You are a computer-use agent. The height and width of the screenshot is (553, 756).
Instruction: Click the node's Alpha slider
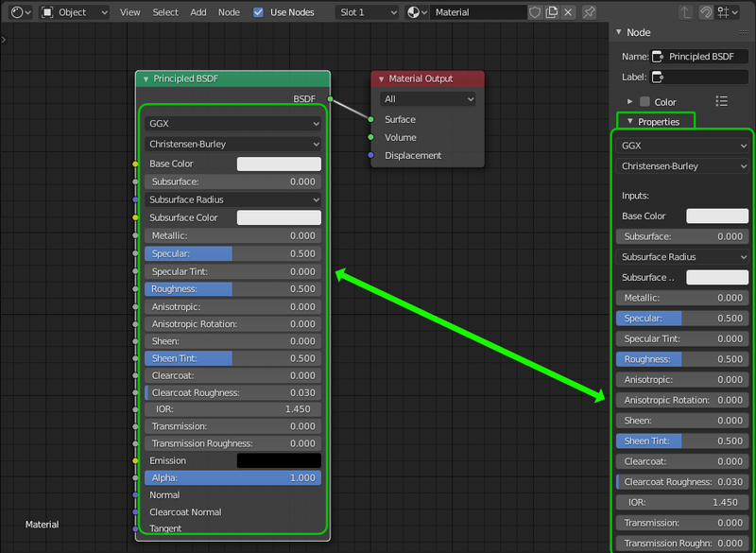click(x=233, y=477)
